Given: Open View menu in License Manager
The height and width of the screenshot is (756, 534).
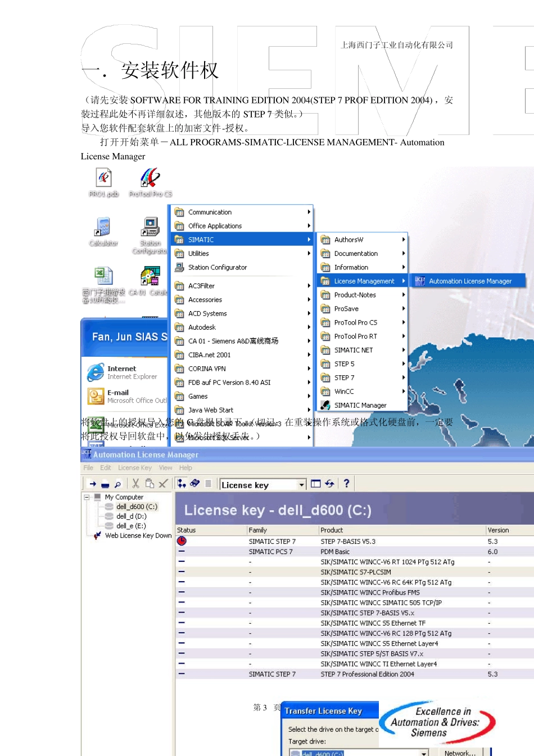Looking at the screenshot, I should (x=166, y=468).
